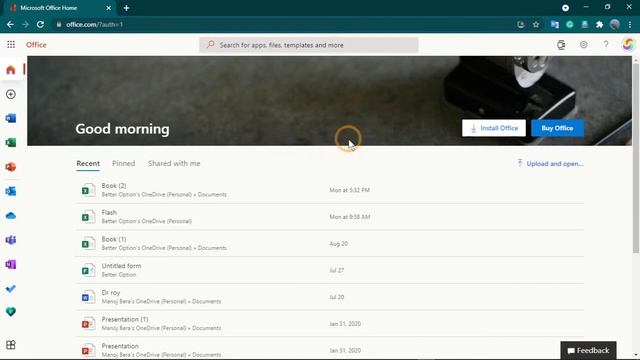Viewport: 640px width, 360px height.
Task: Open the settings gear in Office header
Action: 584,44
